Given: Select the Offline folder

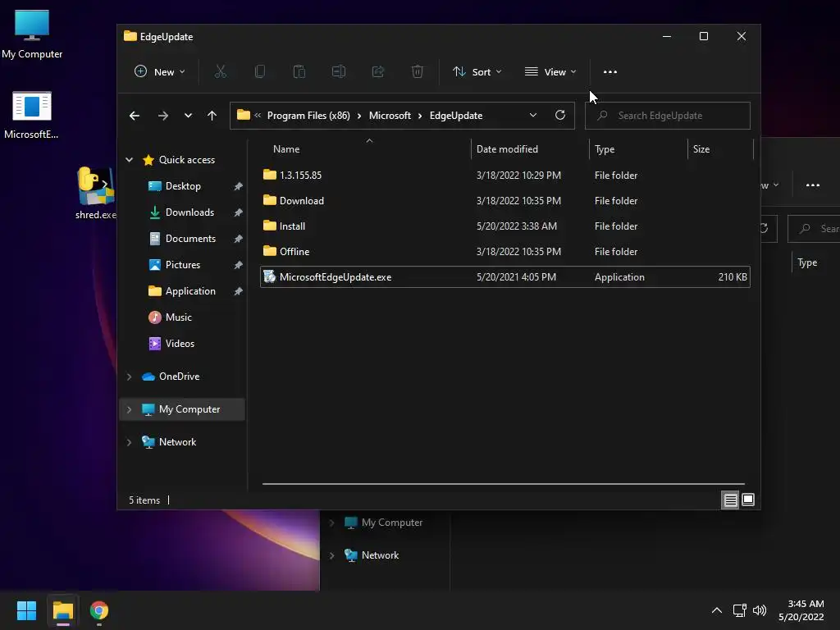Looking at the screenshot, I should pos(504,252).
